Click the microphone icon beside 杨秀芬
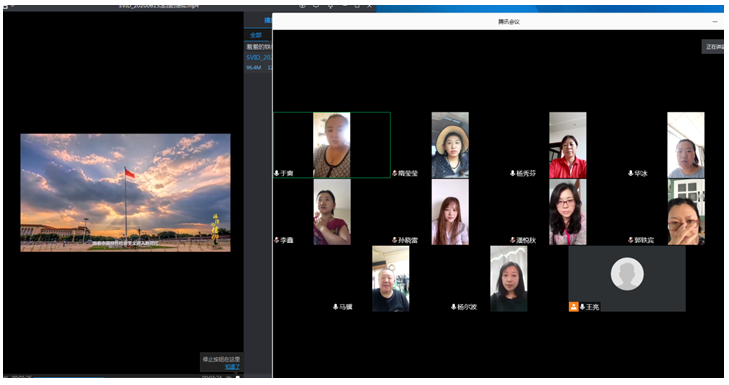This screenshot has height=385, width=729. coord(512,173)
